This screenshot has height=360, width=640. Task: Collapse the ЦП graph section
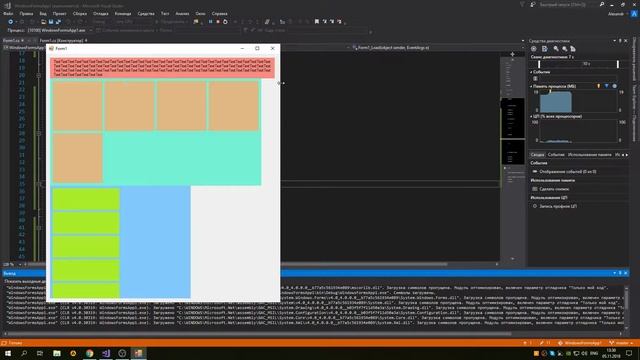531,117
